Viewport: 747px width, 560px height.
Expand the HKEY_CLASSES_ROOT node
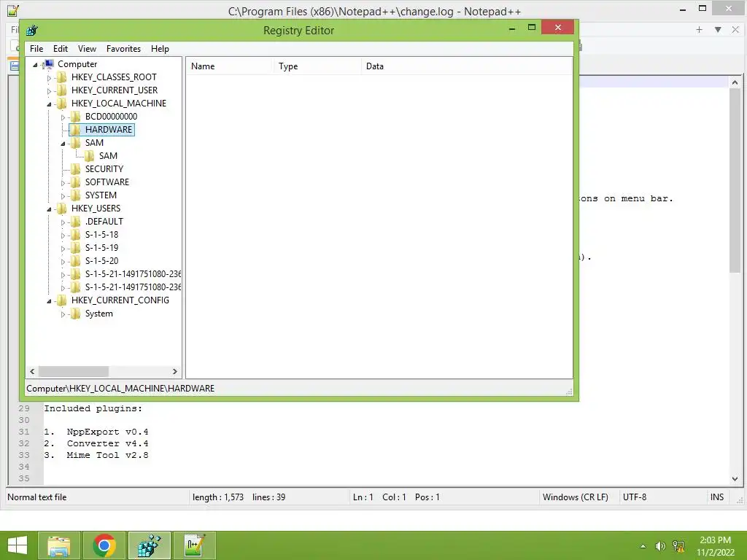click(x=49, y=77)
